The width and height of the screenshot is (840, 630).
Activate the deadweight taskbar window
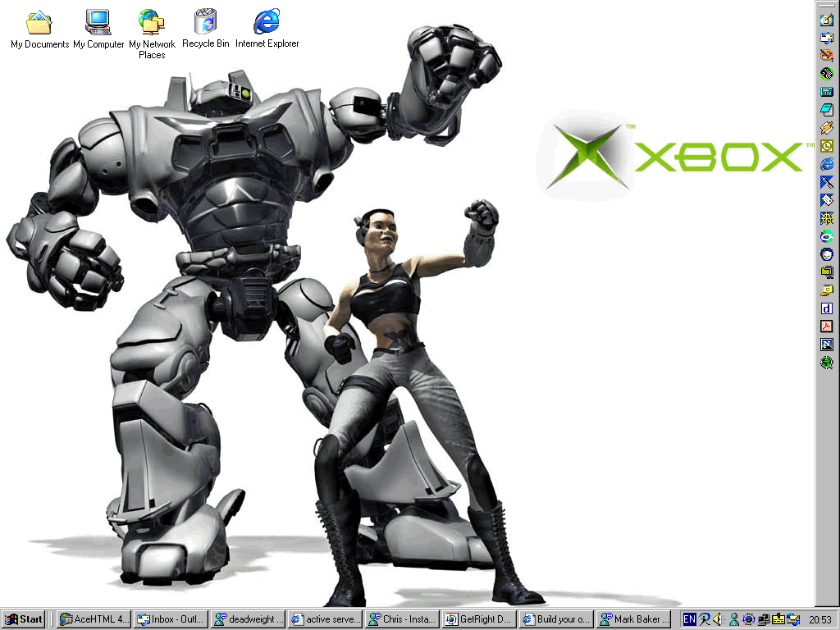[x=248, y=619]
